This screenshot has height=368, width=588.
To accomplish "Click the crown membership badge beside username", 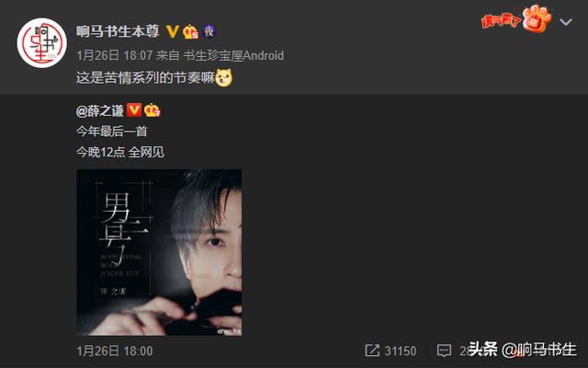I will point(190,31).
